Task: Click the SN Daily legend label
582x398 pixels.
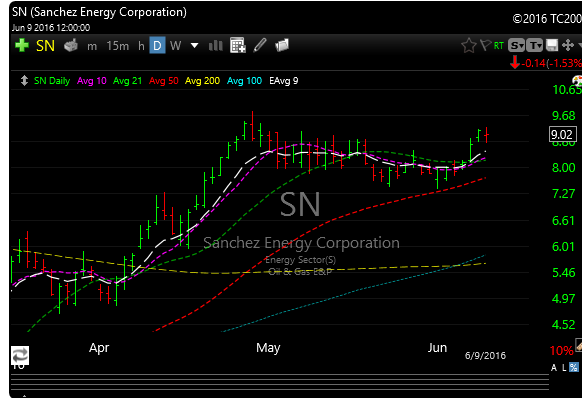Action: pyautogui.click(x=52, y=81)
